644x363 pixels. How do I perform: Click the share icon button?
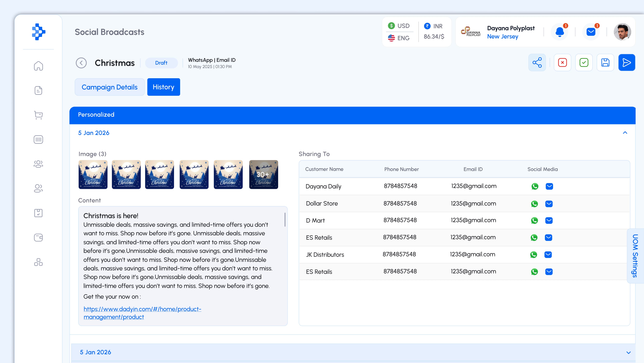[537, 63]
